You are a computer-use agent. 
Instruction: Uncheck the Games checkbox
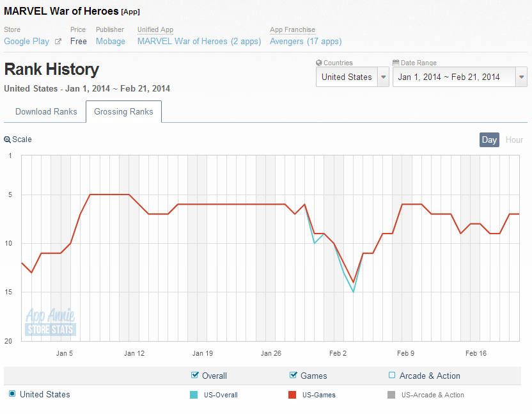click(293, 375)
